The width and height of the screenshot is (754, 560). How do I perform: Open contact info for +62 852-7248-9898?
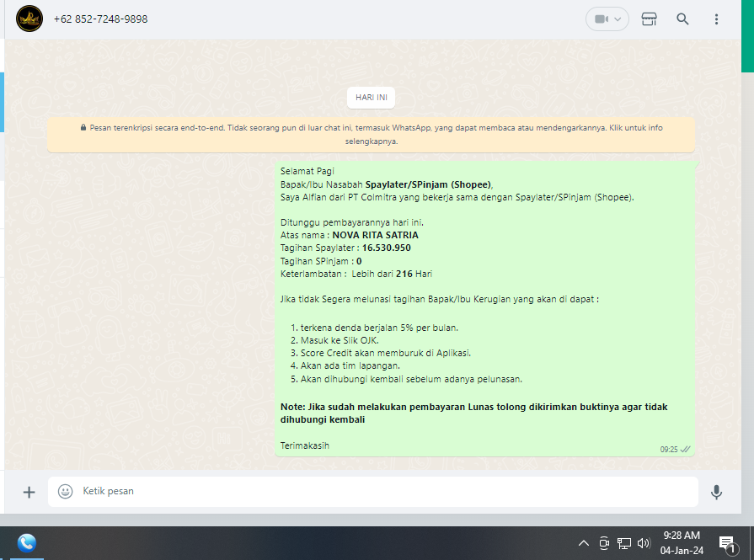coord(100,19)
